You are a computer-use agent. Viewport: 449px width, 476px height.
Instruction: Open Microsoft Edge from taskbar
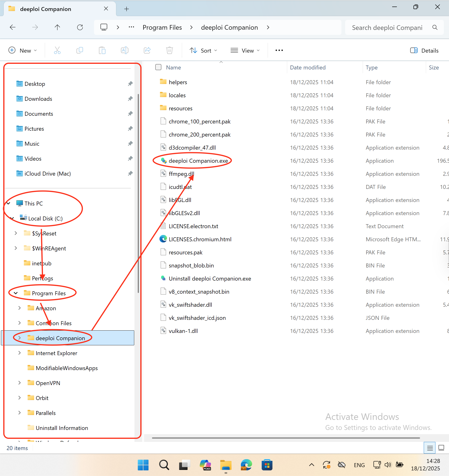(246, 465)
